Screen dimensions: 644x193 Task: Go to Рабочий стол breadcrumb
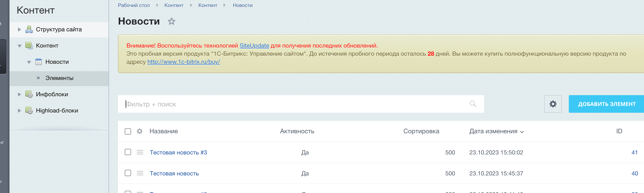point(134,5)
